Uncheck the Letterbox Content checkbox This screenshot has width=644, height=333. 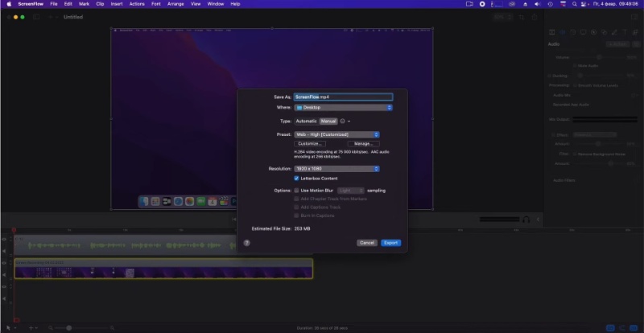click(296, 179)
